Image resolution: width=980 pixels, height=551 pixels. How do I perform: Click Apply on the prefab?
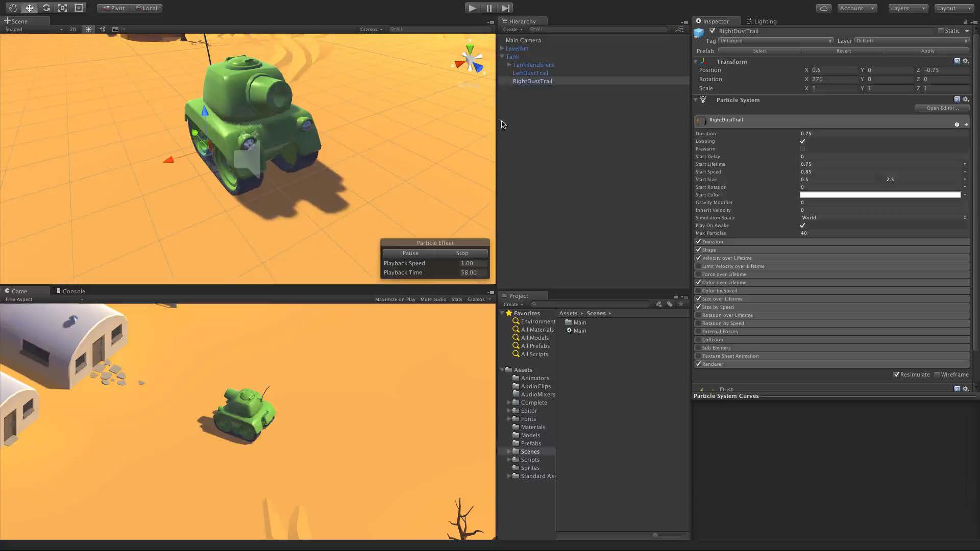(x=927, y=51)
